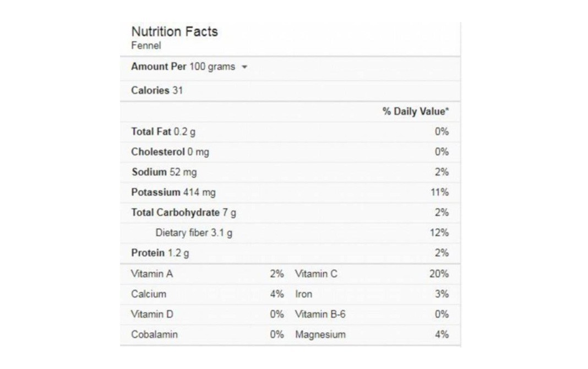Click the Cobalamin label
The width and height of the screenshot is (588, 369).
(x=154, y=334)
